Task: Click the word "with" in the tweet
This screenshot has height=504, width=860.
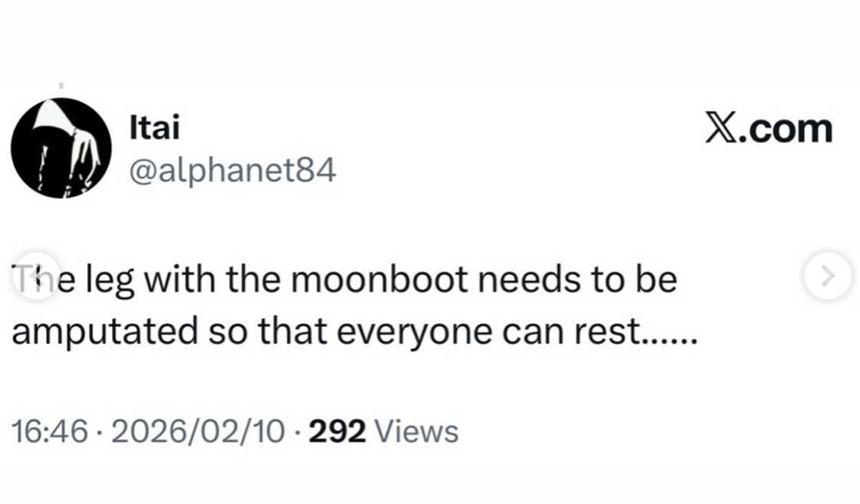Action: 174,280
